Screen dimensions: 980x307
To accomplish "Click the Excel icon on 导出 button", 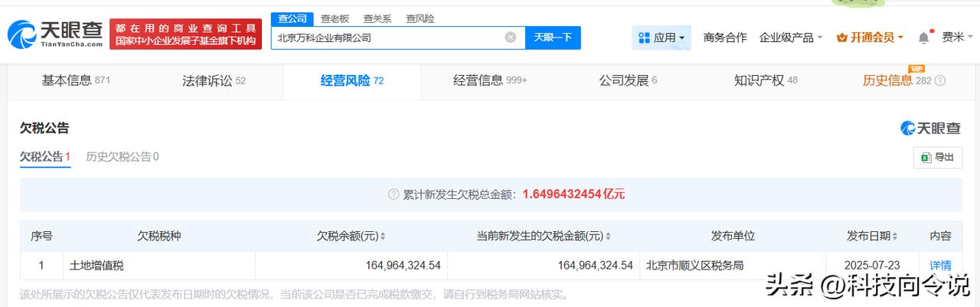I will click(x=926, y=157).
